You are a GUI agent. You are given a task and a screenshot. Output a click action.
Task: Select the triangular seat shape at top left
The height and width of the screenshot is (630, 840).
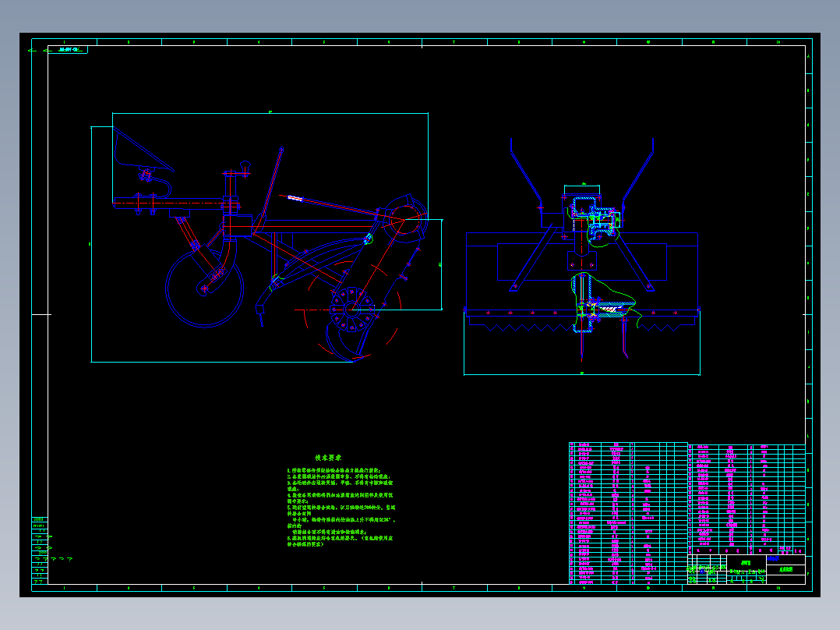[143, 149]
